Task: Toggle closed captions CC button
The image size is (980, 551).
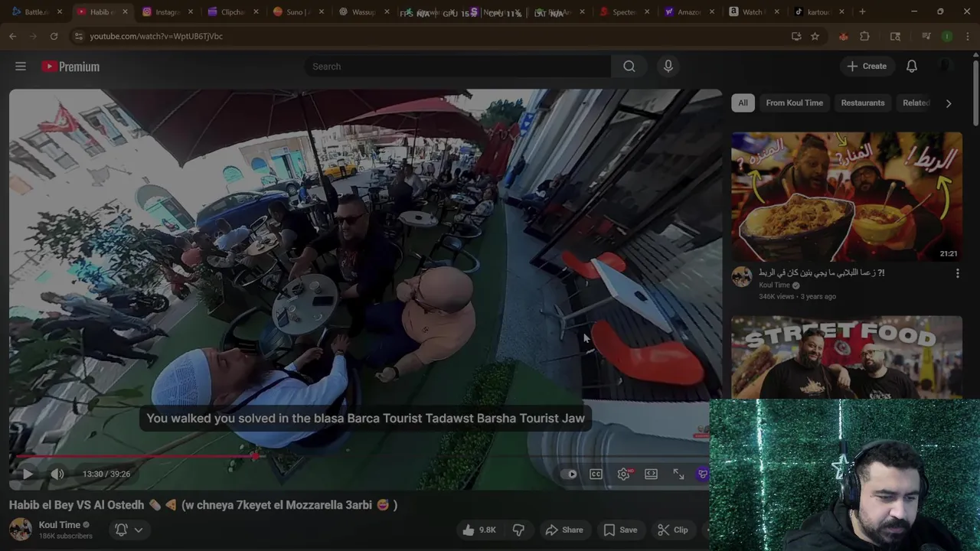Action: pos(596,474)
